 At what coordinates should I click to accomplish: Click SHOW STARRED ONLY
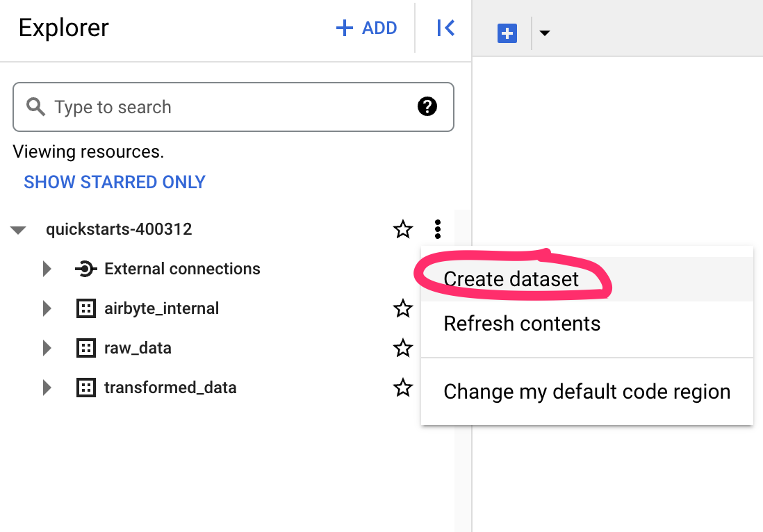pyautogui.click(x=115, y=181)
